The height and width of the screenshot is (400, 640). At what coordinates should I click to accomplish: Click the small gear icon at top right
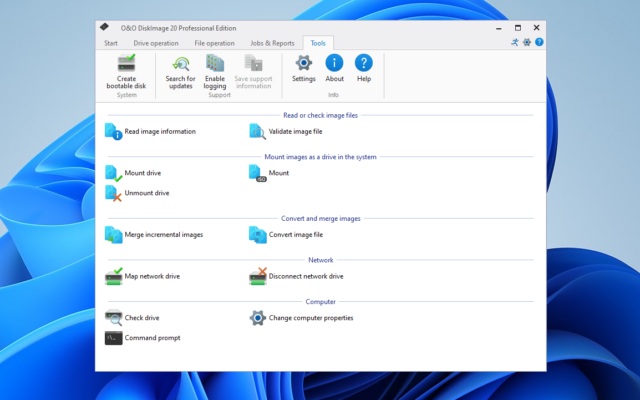527,42
